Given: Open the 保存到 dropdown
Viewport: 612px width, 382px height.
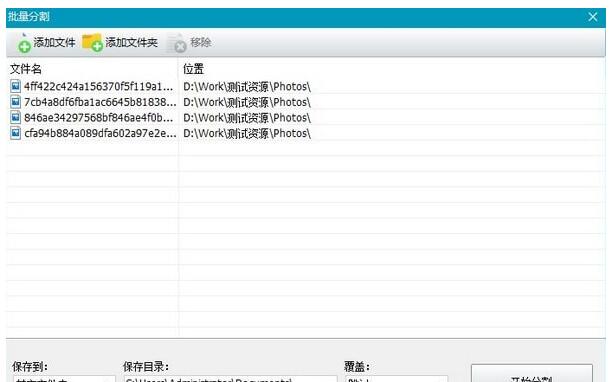Looking at the screenshot, I should 64,379.
